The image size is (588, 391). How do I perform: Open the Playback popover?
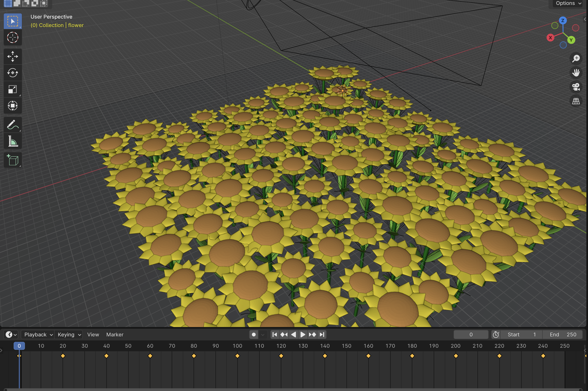[38, 334]
